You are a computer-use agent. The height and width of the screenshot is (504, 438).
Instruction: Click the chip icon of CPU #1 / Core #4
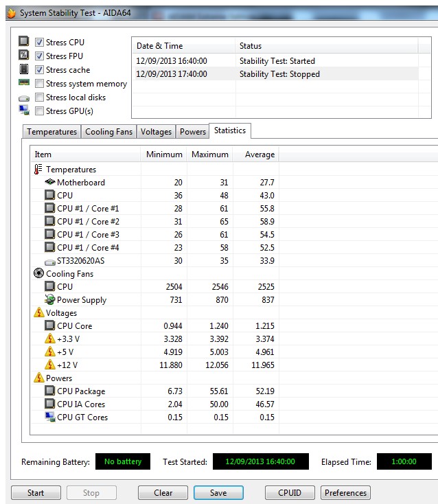pos(50,247)
